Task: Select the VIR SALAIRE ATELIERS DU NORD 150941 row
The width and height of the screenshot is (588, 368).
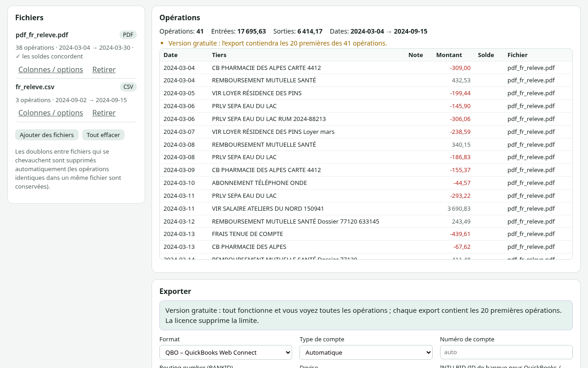Action: click(366, 208)
